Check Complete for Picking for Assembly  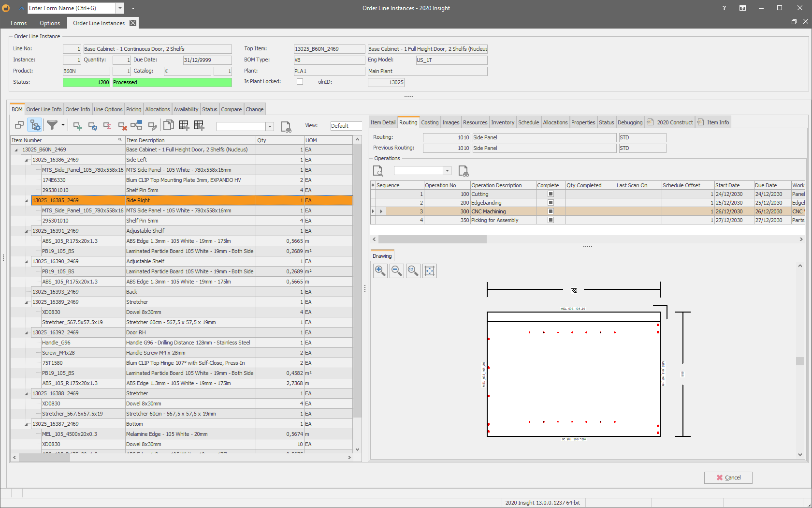551,220
